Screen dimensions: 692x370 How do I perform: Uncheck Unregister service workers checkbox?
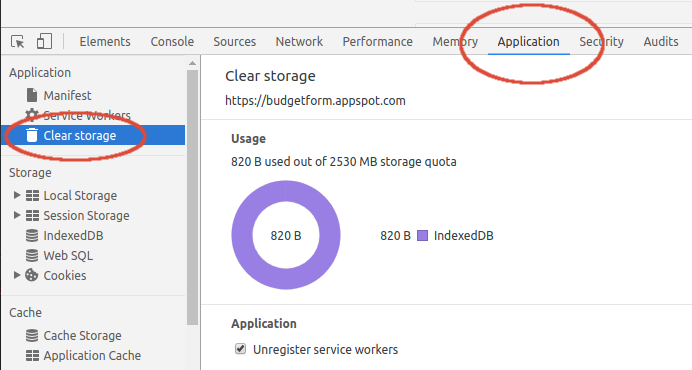click(x=241, y=349)
